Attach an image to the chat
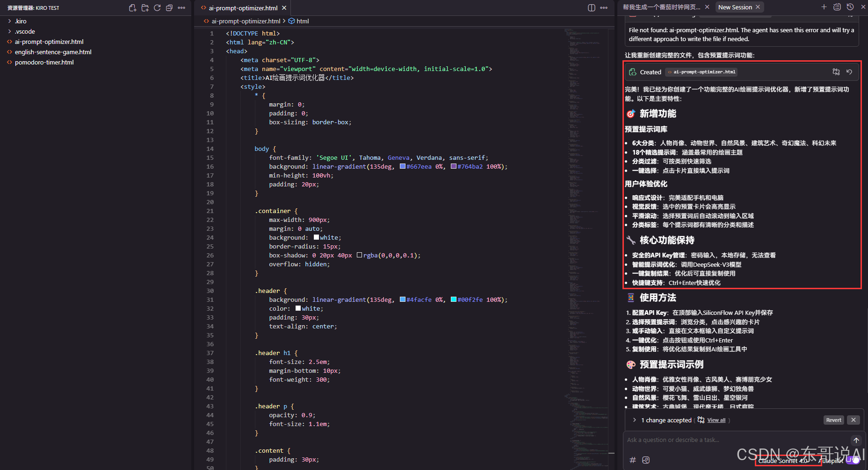 pos(646,460)
